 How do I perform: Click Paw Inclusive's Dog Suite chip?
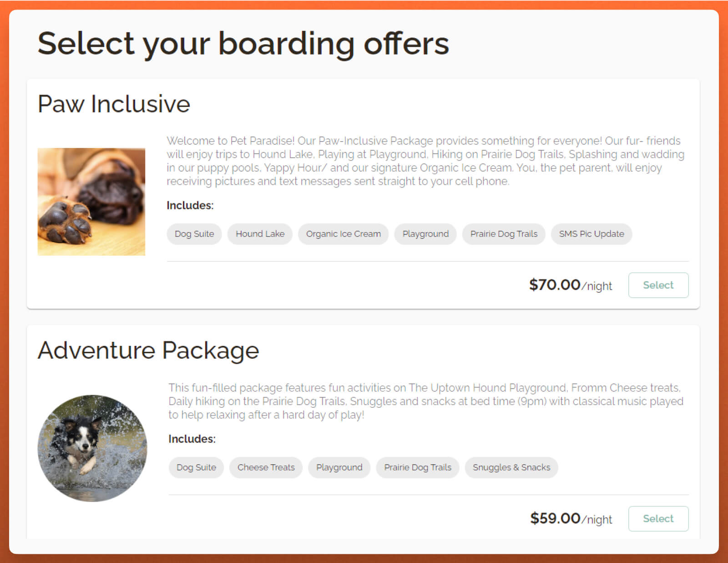point(194,234)
